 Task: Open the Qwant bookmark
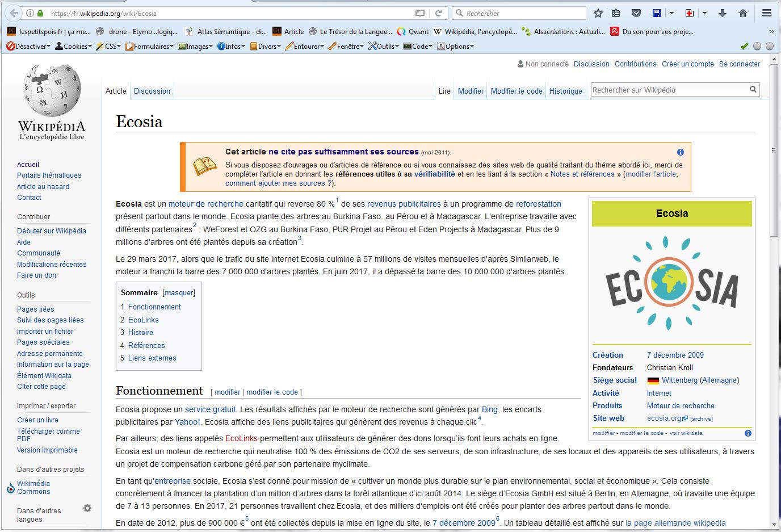[413, 32]
